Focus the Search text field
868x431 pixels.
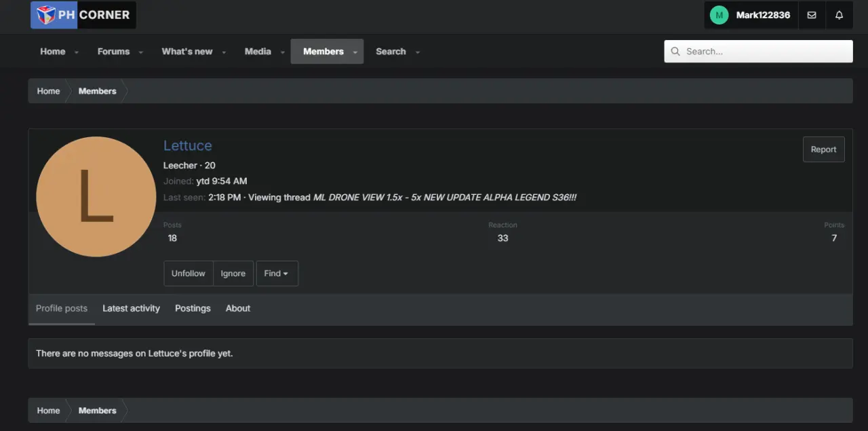tap(758, 52)
